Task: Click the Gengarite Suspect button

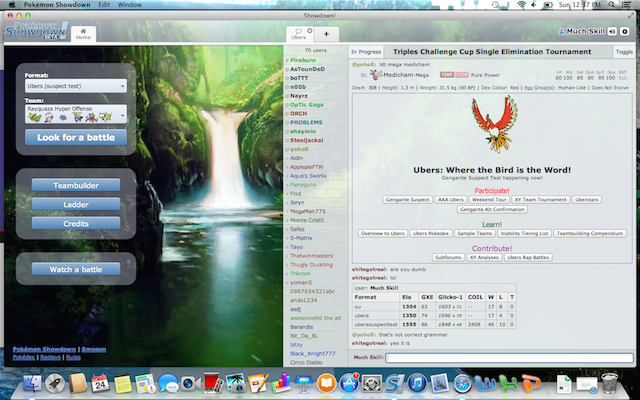Action: point(407,200)
